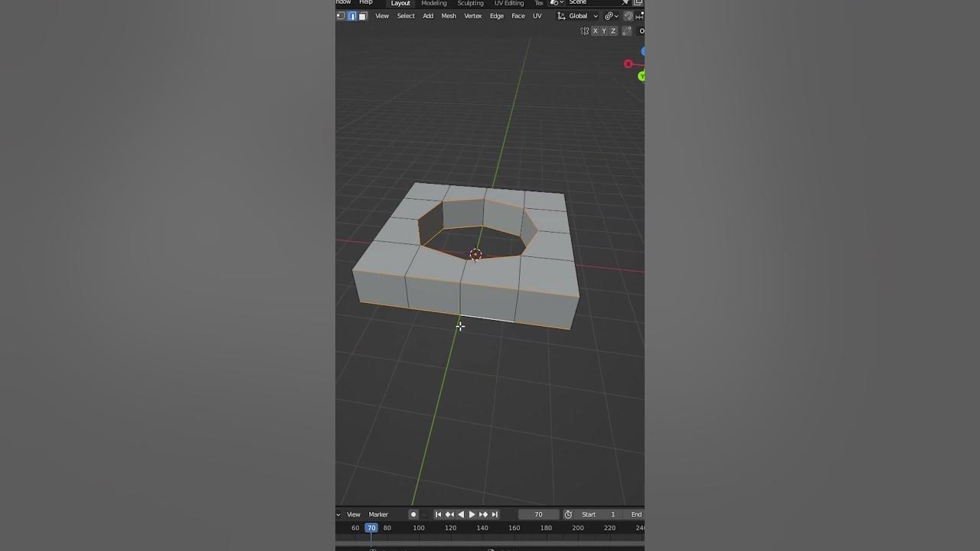Click the red X axis gizmo handle

(629, 64)
